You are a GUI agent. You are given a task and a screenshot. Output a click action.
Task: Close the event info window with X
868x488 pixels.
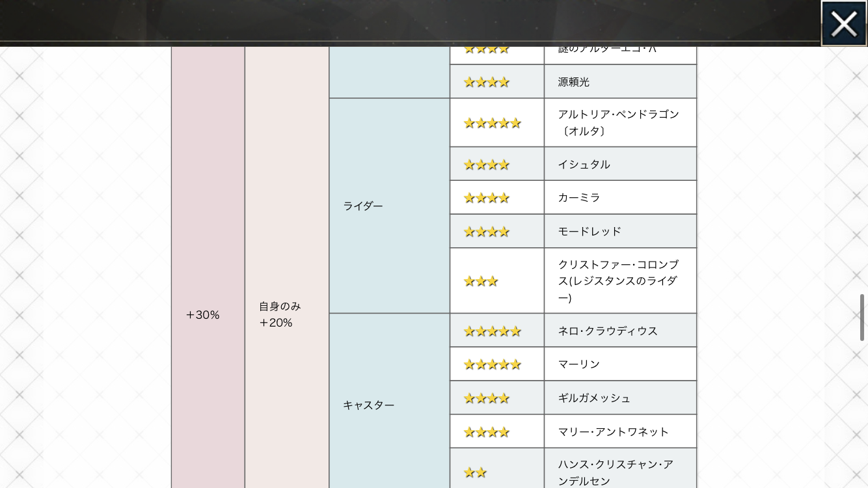click(844, 23)
